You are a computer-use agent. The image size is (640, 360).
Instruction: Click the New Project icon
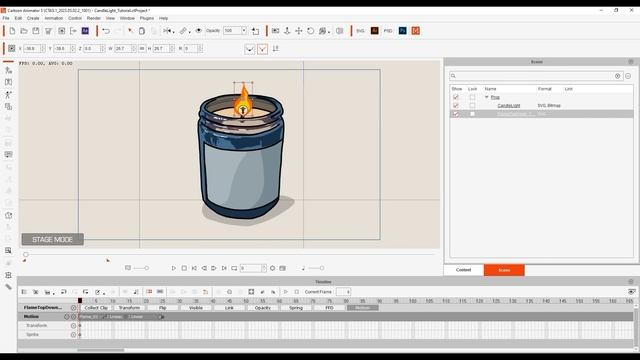click(12, 31)
